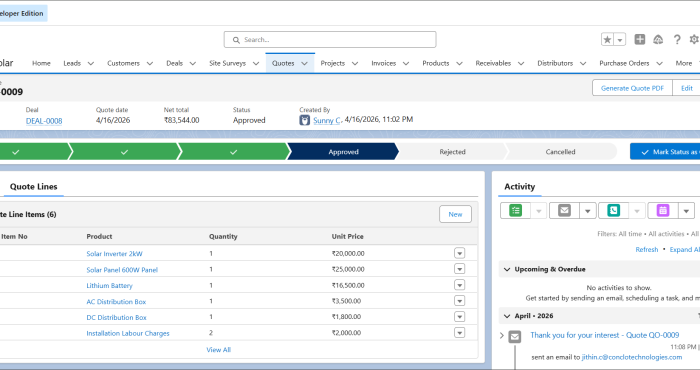700x370 pixels.
Task: Open the Log a Call dropdown arrow
Action: [637, 211]
